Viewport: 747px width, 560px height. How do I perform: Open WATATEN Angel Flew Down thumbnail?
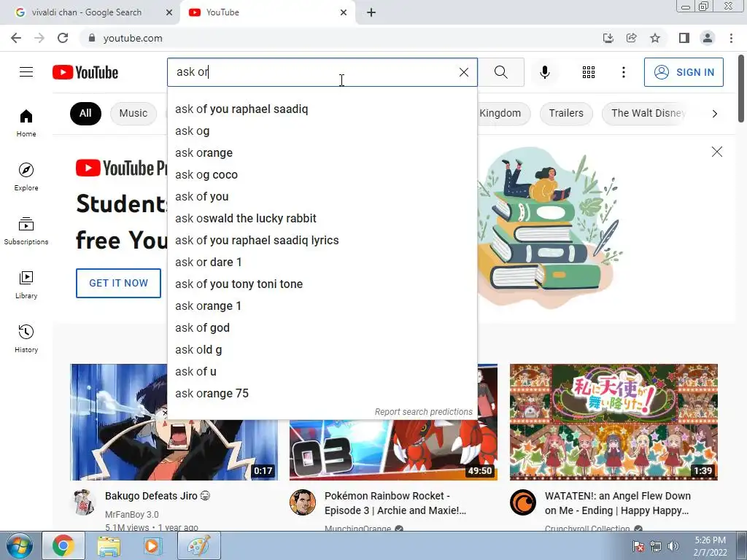[614, 422]
